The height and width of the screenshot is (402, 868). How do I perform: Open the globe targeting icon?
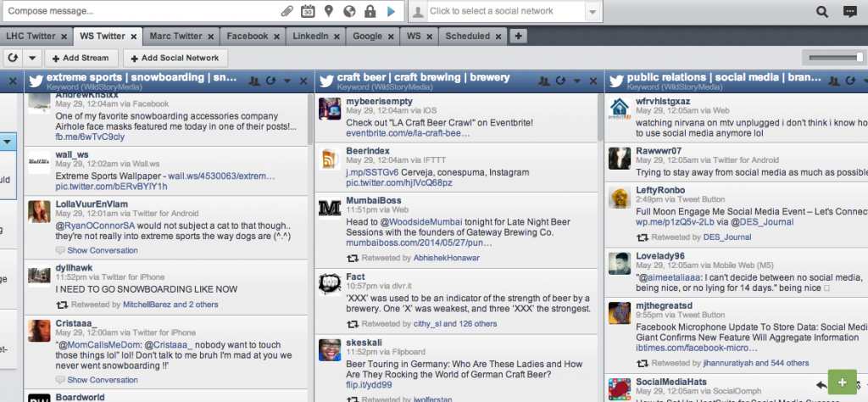pyautogui.click(x=349, y=11)
